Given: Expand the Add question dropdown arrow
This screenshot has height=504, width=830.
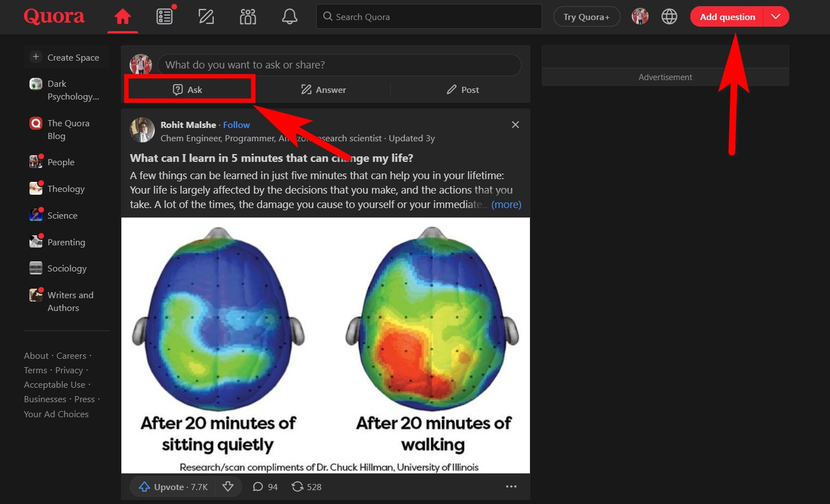Looking at the screenshot, I should point(775,17).
